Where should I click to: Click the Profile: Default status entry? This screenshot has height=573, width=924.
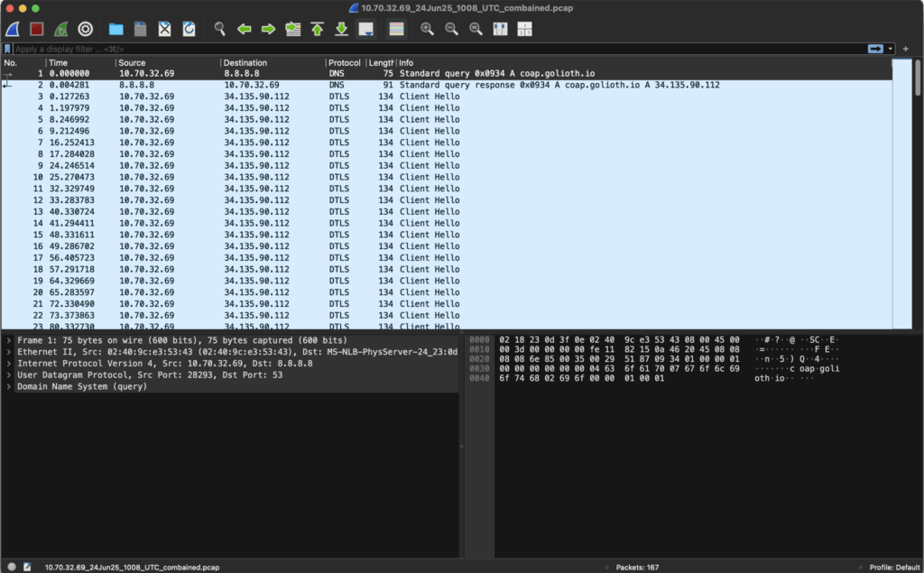[x=894, y=567]
